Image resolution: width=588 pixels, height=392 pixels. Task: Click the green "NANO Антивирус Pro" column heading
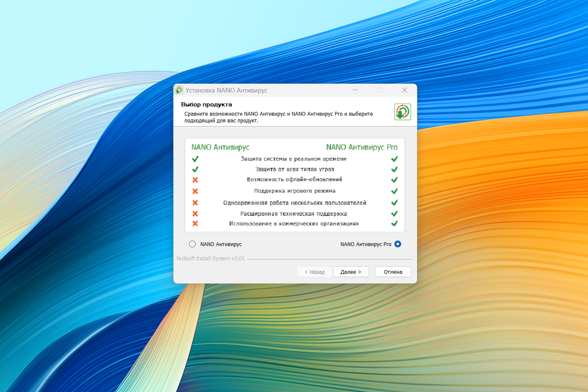[x=362, y=147]
